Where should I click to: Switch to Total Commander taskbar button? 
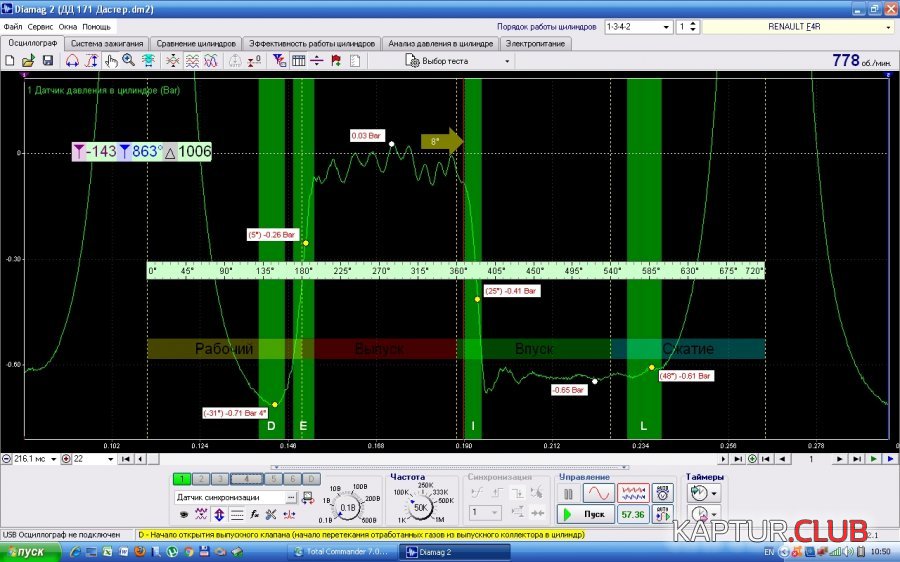344,552
